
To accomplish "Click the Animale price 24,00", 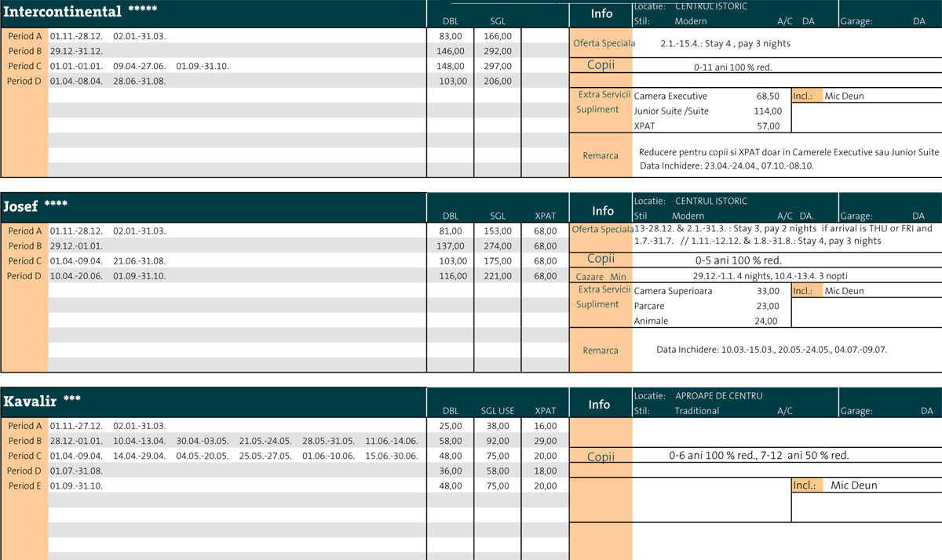I will click(x=766, y=321).
